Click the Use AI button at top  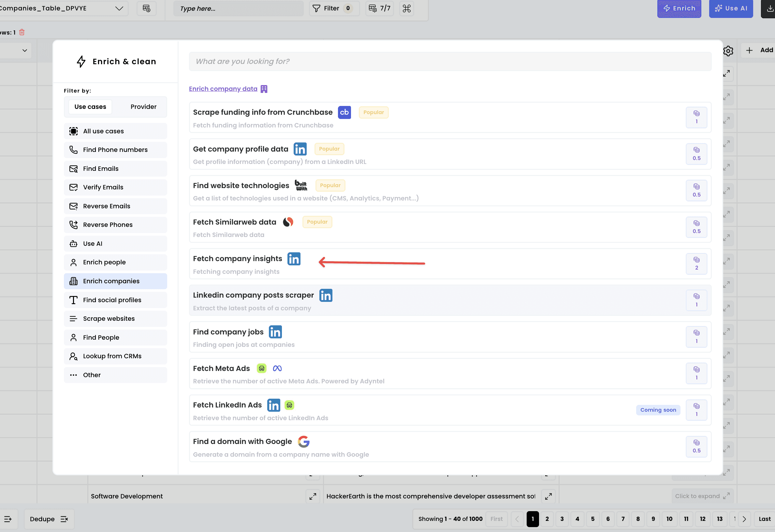(731, 8)
